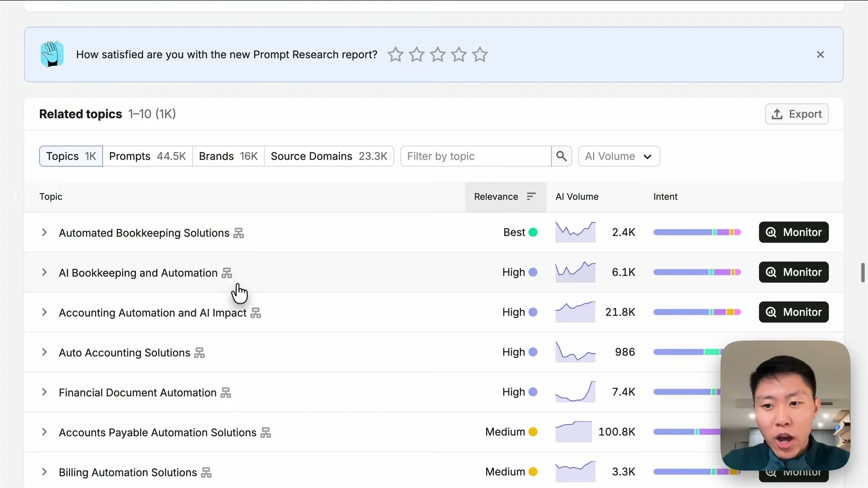Screen dimensions: 868x488
Task: Click the magnifier search icon button
Action: [x=561, y=156]
